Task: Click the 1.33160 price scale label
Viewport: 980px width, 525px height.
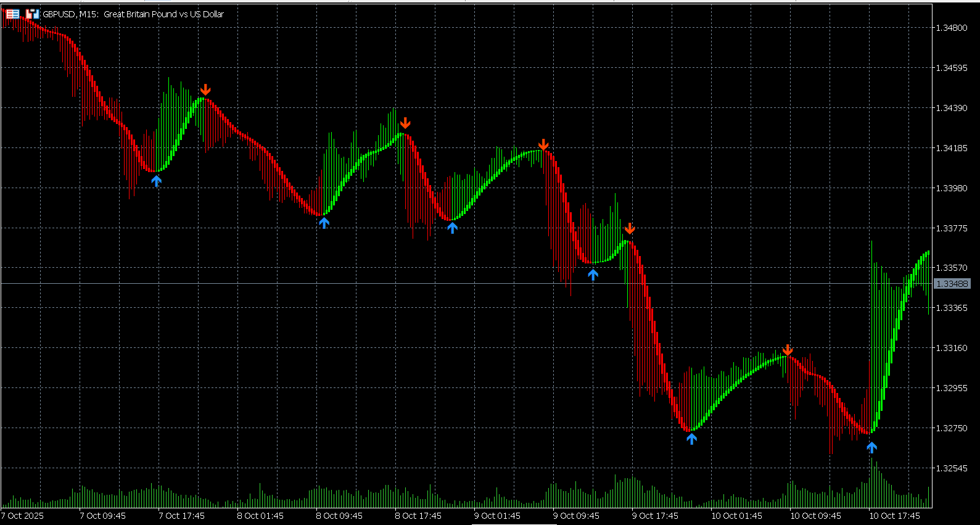Action: click(952, 348)
